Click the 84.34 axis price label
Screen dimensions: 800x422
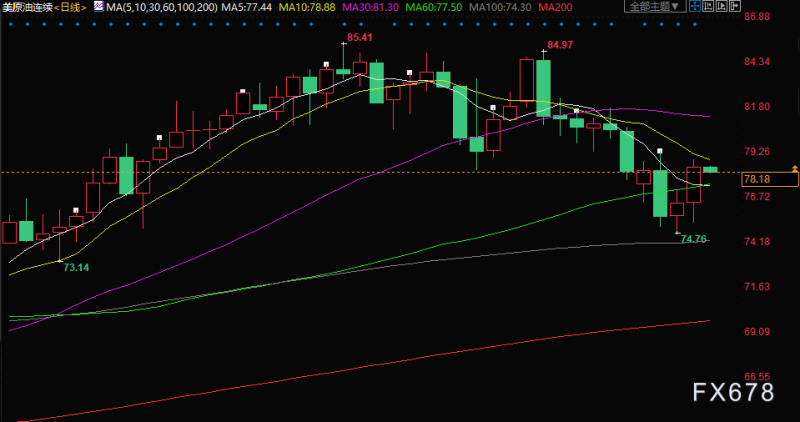(757, 62)
